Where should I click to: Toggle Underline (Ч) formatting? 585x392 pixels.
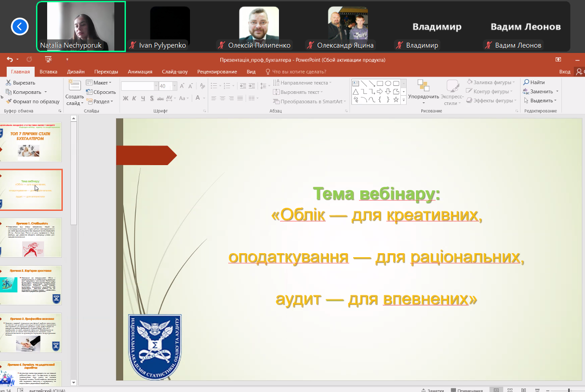(143, 98)
